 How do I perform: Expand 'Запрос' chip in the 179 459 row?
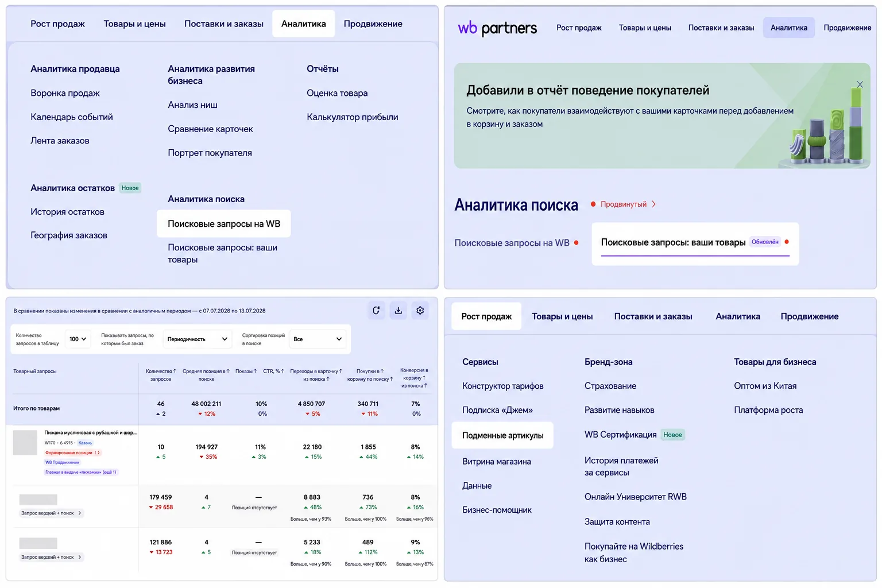pos(51,513)
